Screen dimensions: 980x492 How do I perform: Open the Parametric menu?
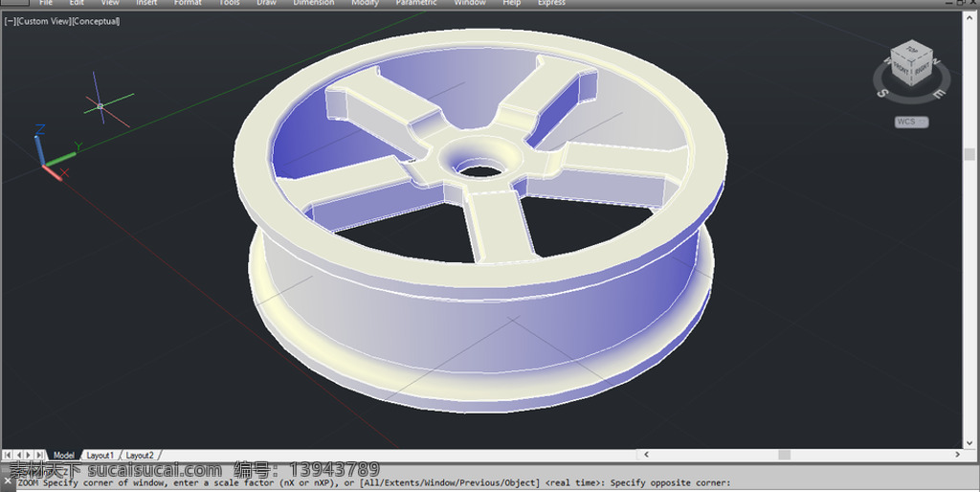pyautogui.click(x=416, y=3)
